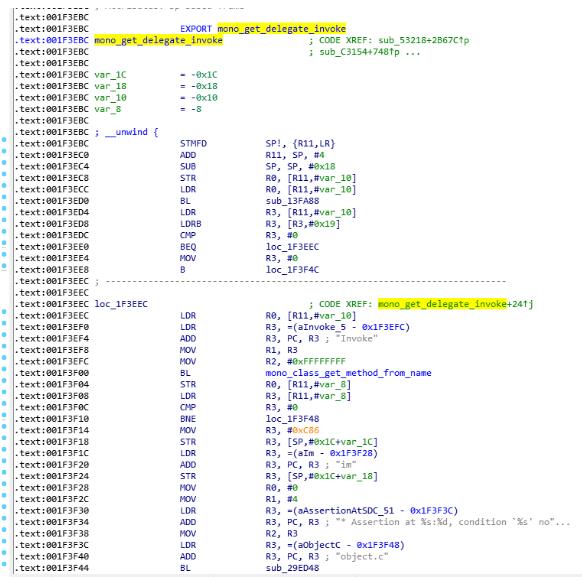This screenshot has width=582, height=582.
Task: Select the var_18 variable definition
Action: [110, 86]
